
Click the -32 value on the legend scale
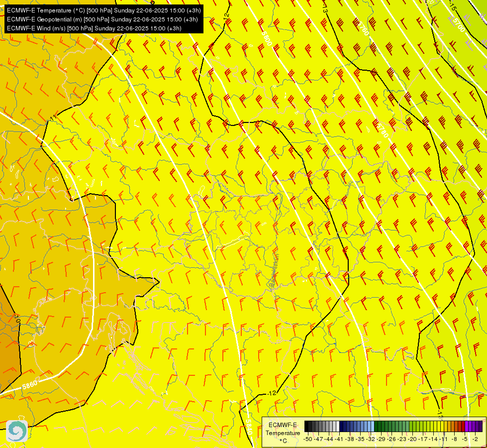click(371, 439)
